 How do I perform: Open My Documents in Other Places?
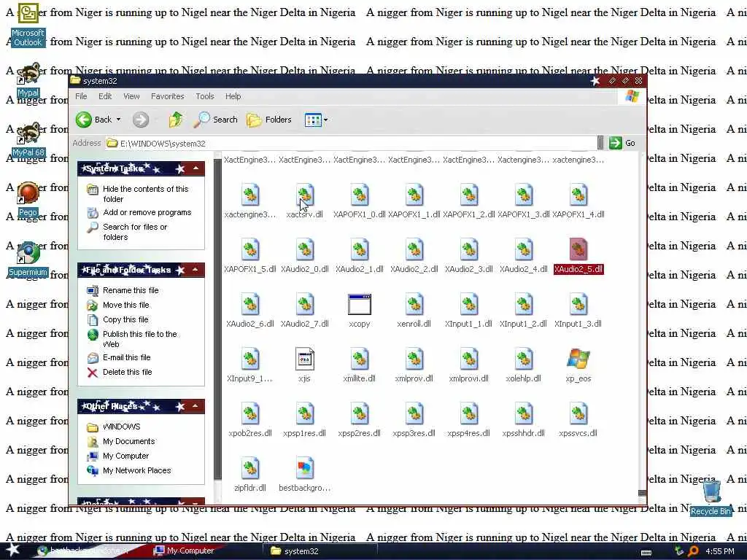point(128,441)
